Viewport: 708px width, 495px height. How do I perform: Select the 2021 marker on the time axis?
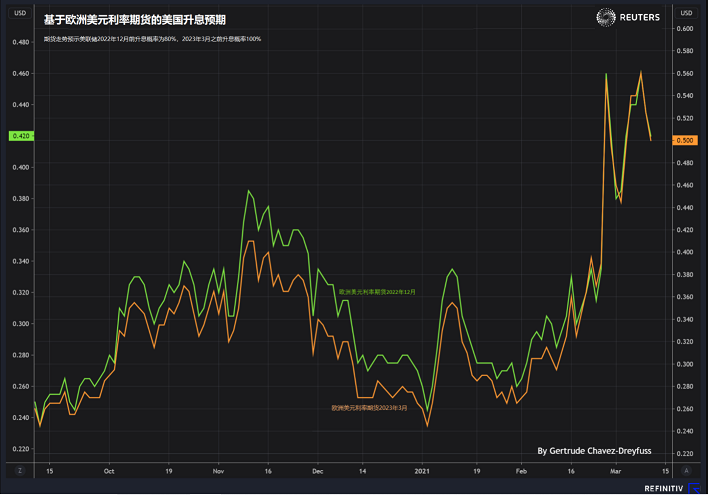point(421,468)
